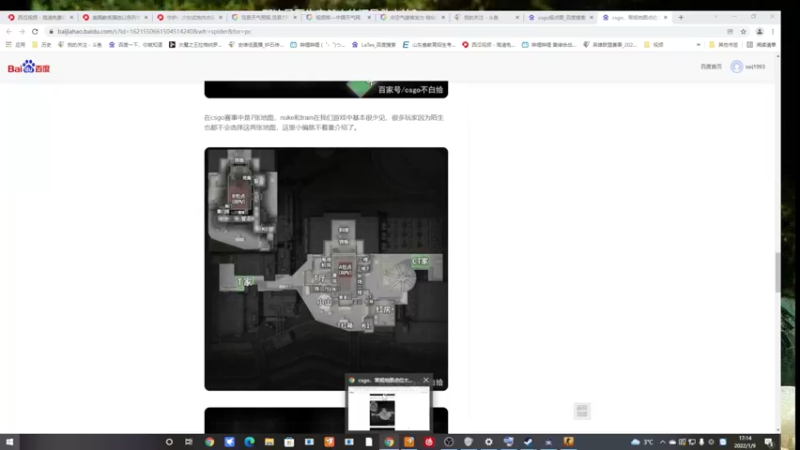Open the LaTex bookmark

click(x=374, y=45)
